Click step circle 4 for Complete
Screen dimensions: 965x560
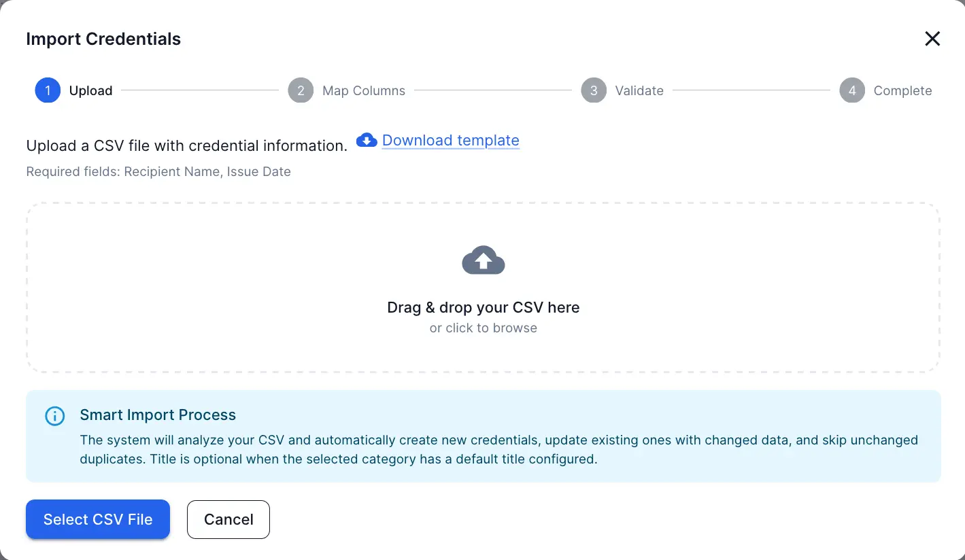click(851, 90)
